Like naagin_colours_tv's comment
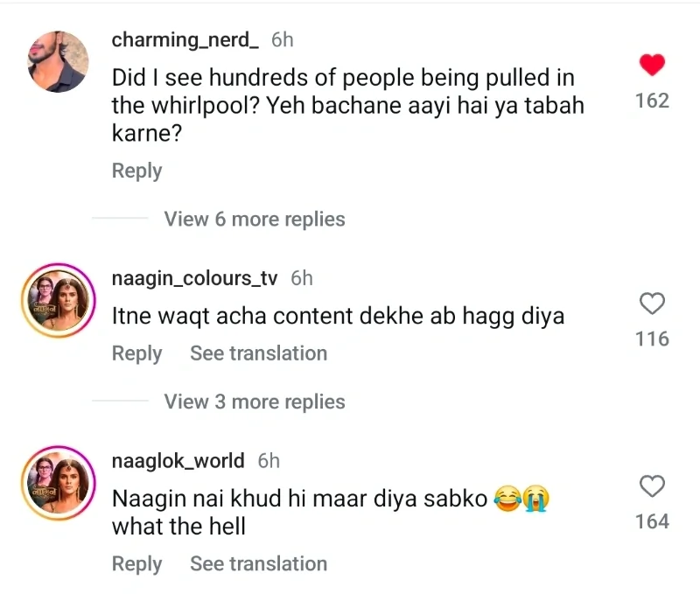Image resolution: width=700 pixels, height=594 pixels. (652, 304)
